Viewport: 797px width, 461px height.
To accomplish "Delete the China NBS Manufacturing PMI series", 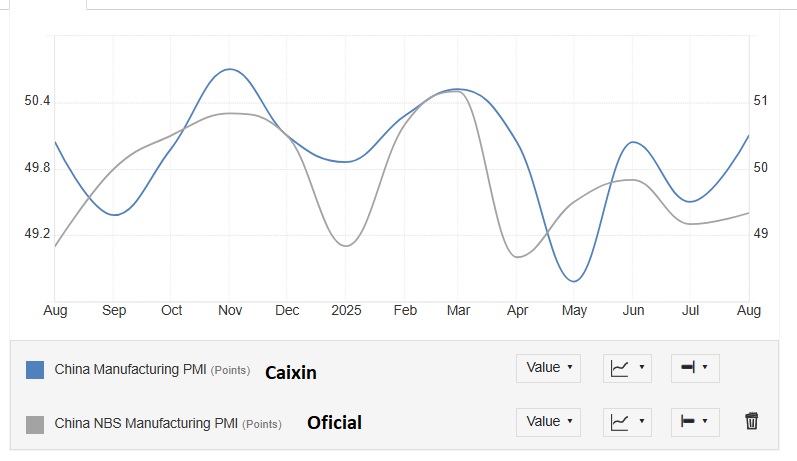I will 752,422.
